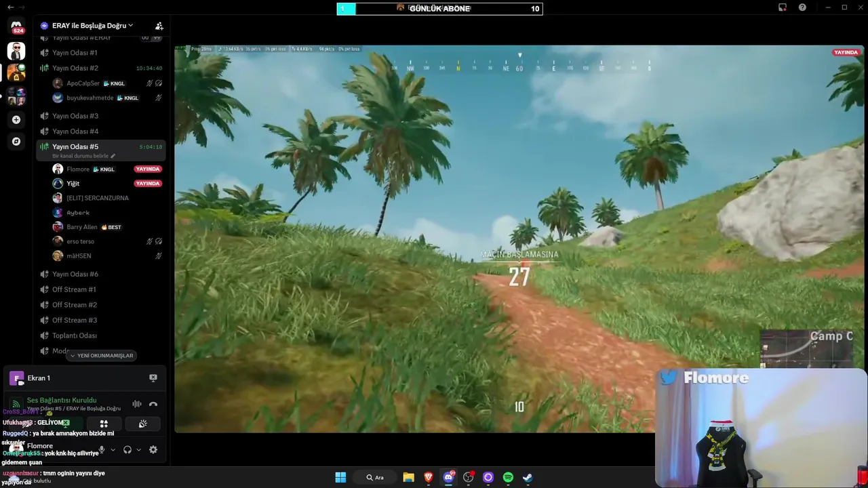Watch Flomore's stream via YAYINDA badge
Viewport: 868px width, 488px height.
(147, 169)
